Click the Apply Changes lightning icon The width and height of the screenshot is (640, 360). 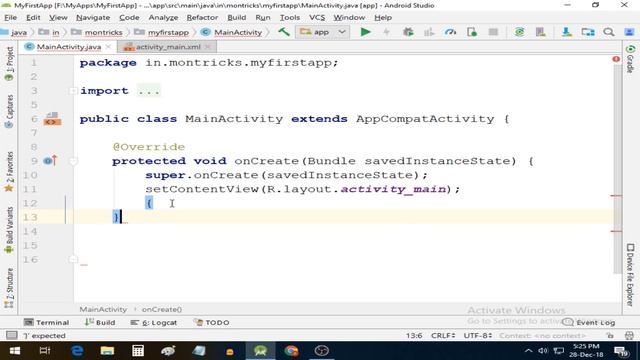[386, 32]
